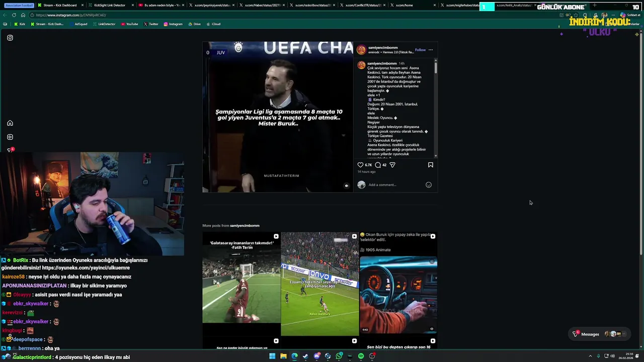This screenshot has height=362, width=644.
Task: Switch to the x.com/ConflictTR status tab
Action: pyautogui.click(x=361, y=5)
